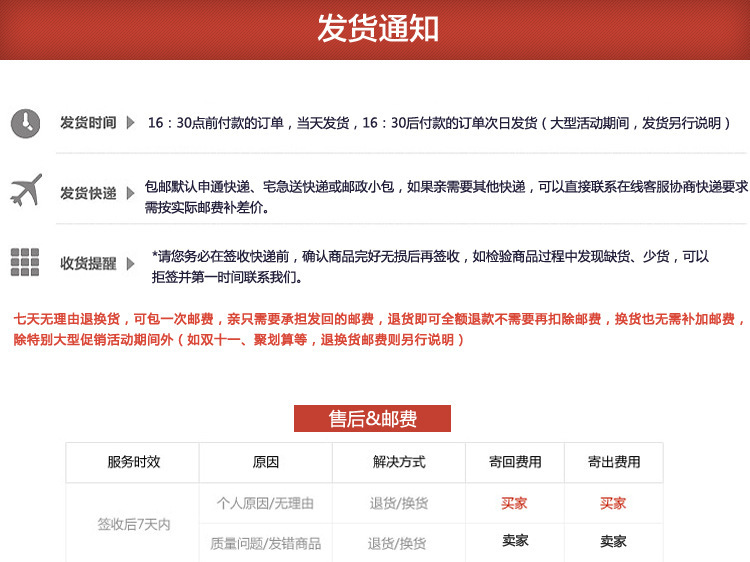Click the clock icon beside 发货时间

click(x=25, y=123)
